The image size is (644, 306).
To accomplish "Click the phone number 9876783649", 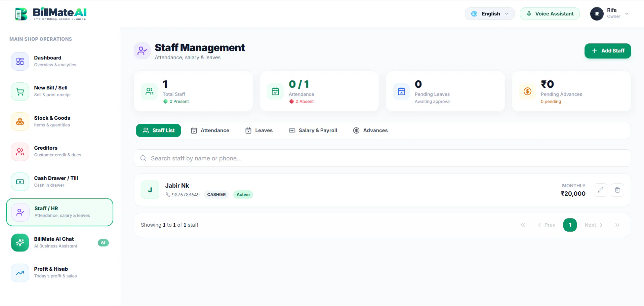I will 186,195.
